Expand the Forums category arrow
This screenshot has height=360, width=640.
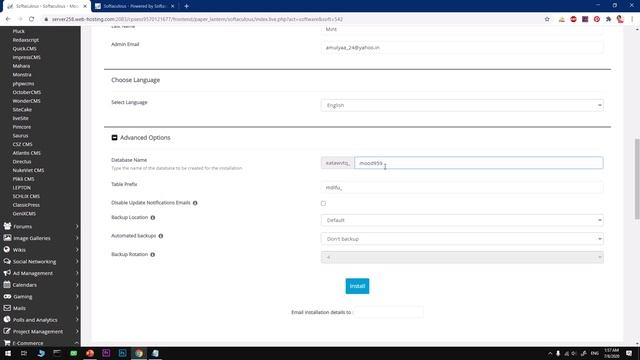(77, 226)
